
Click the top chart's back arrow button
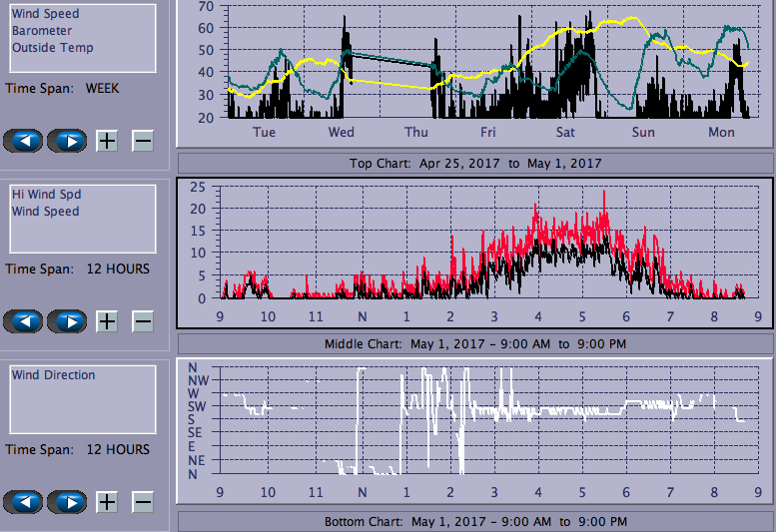(24, 140)
